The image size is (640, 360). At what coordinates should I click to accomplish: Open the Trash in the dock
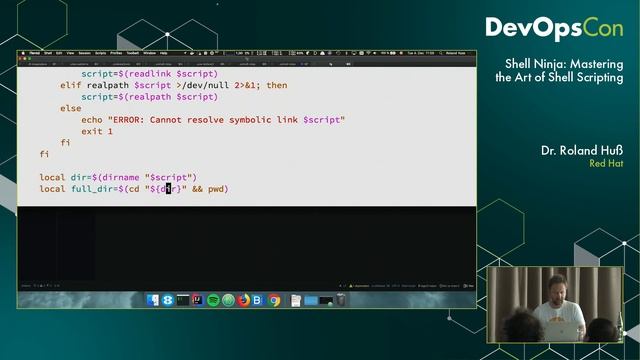(341, 300)
